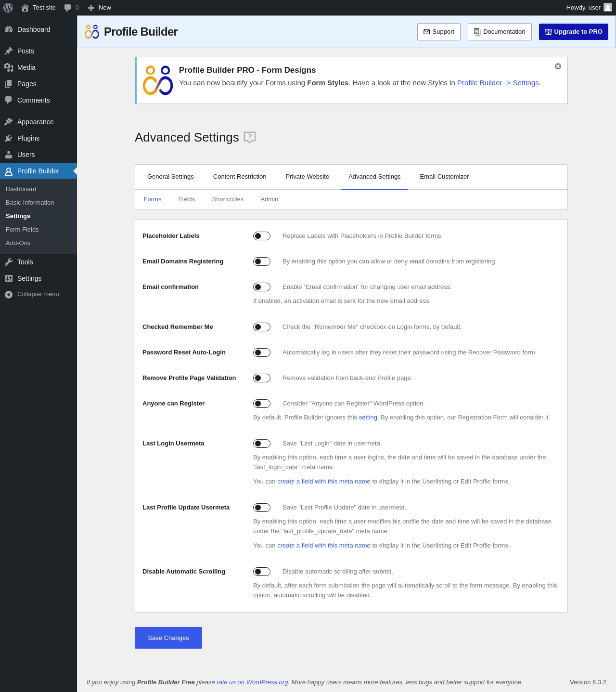Click the Appearance paintbrush icon

(9, 122)
